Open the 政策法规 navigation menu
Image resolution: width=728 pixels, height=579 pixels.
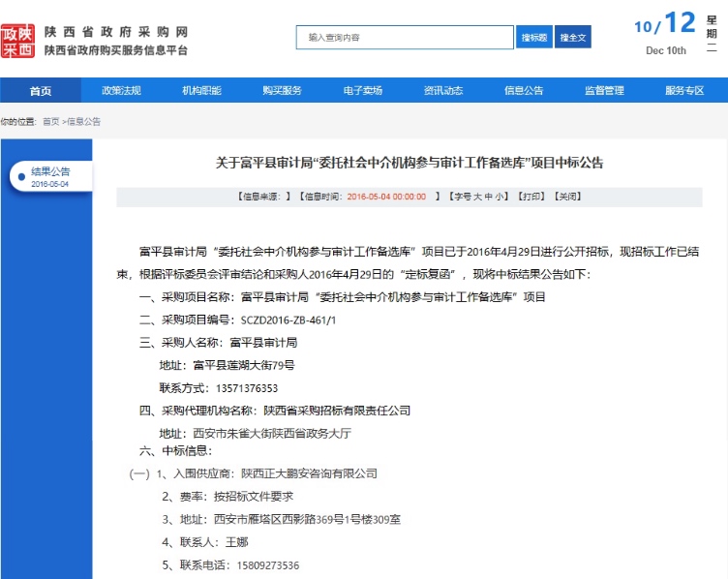point(121,91)
